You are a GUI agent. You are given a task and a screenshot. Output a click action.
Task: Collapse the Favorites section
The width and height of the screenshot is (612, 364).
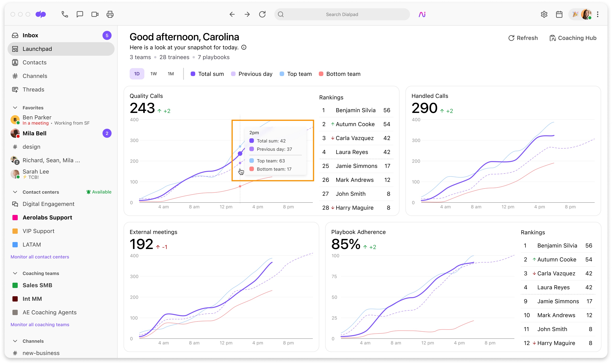pos(15,108)
